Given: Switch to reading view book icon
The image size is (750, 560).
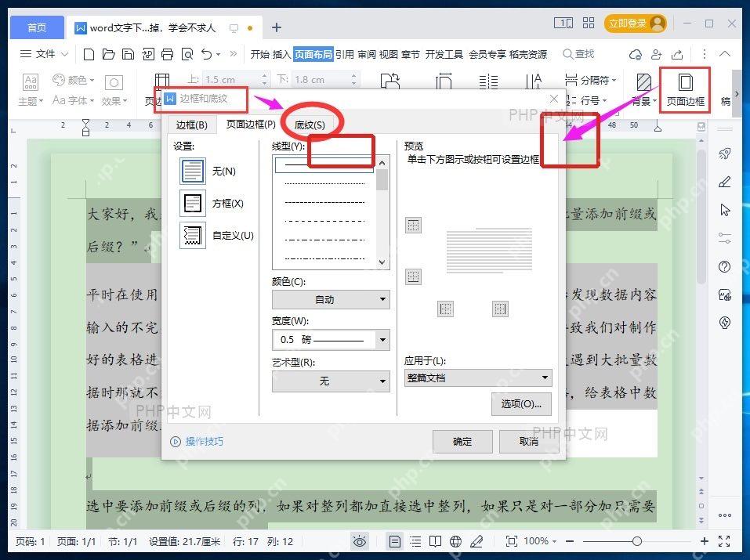Looking at the screenshot, I should coord(435,541).
